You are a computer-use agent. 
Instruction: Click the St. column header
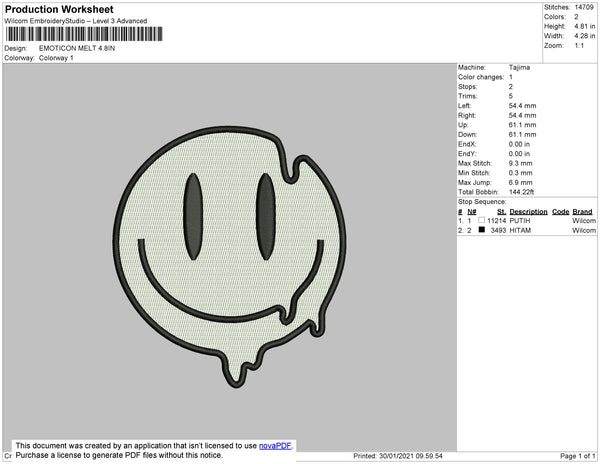click(x=501, y=212)
